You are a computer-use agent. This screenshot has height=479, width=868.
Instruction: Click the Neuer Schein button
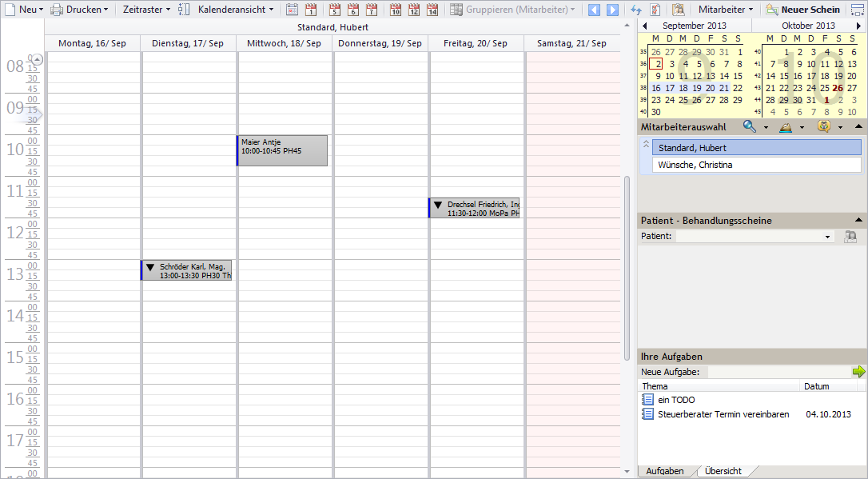(x=803, y=10)
